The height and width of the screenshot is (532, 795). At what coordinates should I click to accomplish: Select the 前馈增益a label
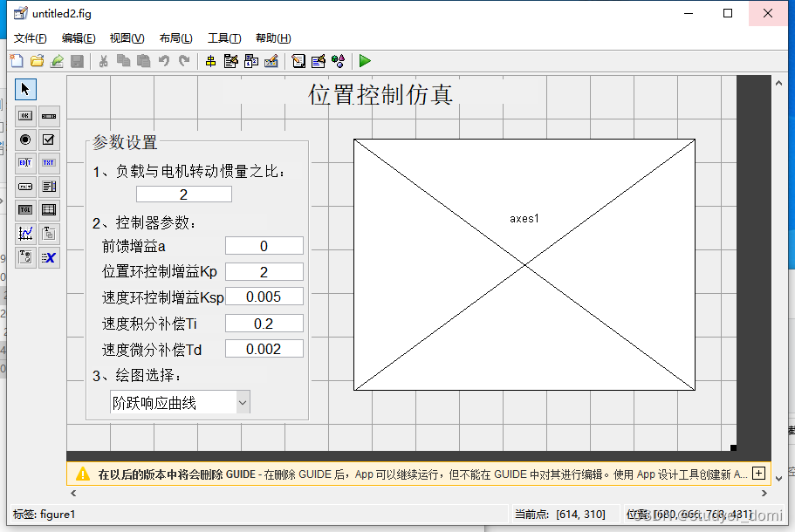tap(134, 246)
